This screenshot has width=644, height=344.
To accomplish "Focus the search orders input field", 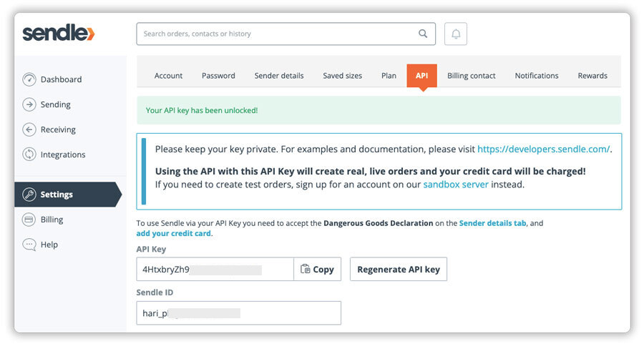I will [286, 34].
